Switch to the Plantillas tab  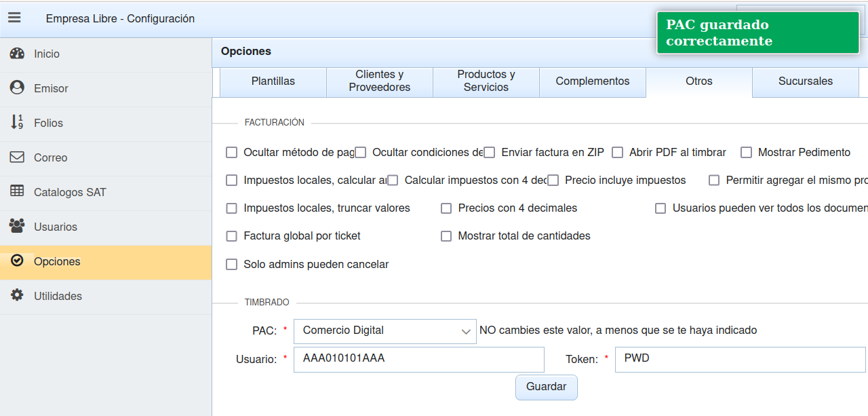tap(273, 81)
